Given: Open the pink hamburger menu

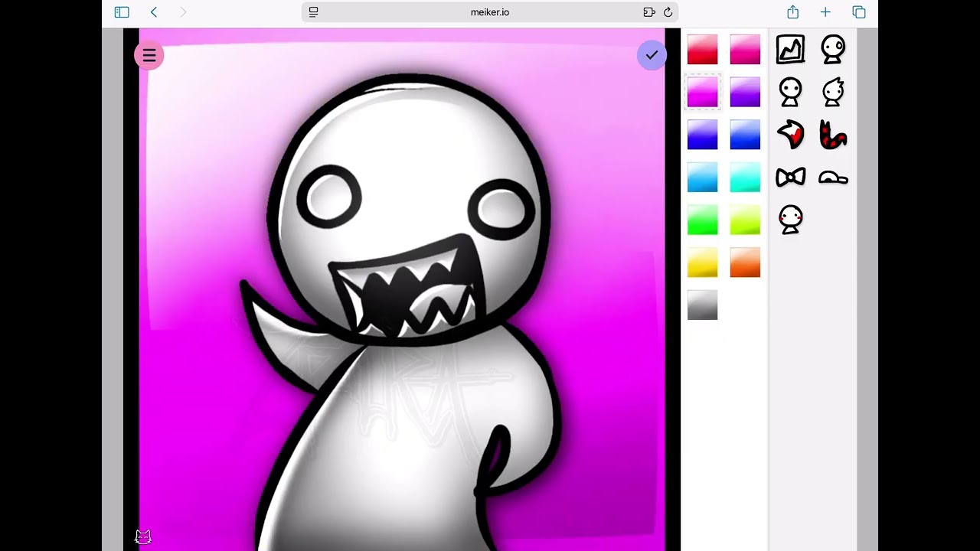Looking at the screenshot, I should tap(149, 55).
